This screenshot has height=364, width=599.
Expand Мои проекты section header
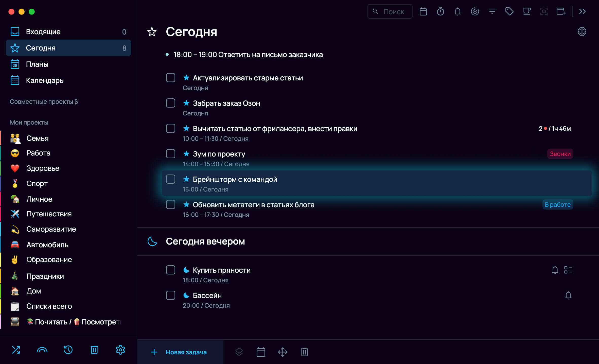[x=29, y=123]
